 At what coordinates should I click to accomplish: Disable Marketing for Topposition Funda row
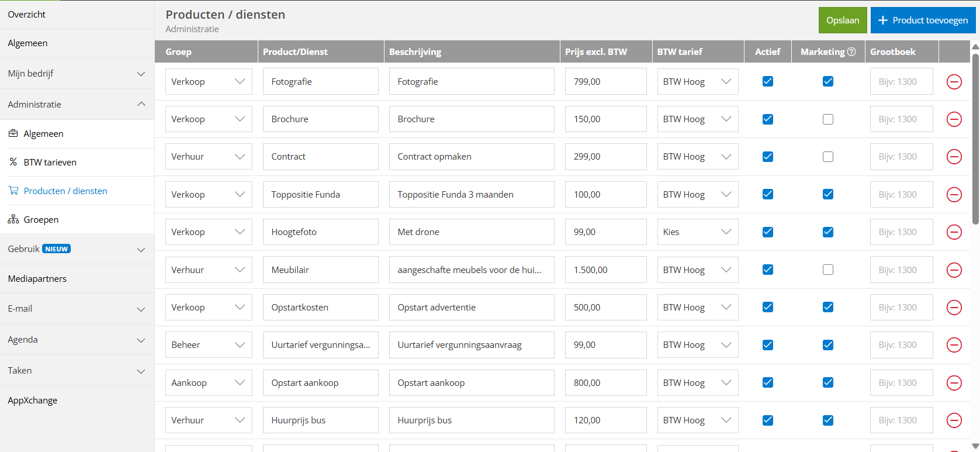coord(827,194)
